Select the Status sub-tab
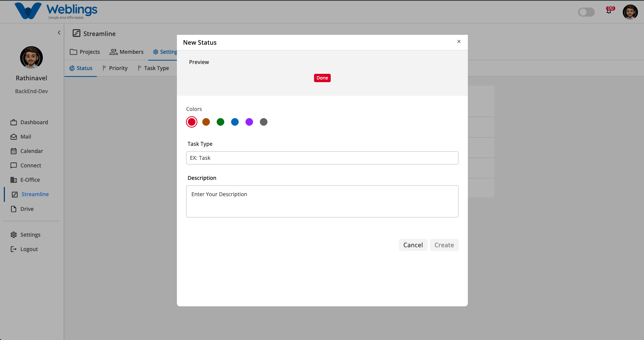Screen dimensions: 644x340 point(81,68)
